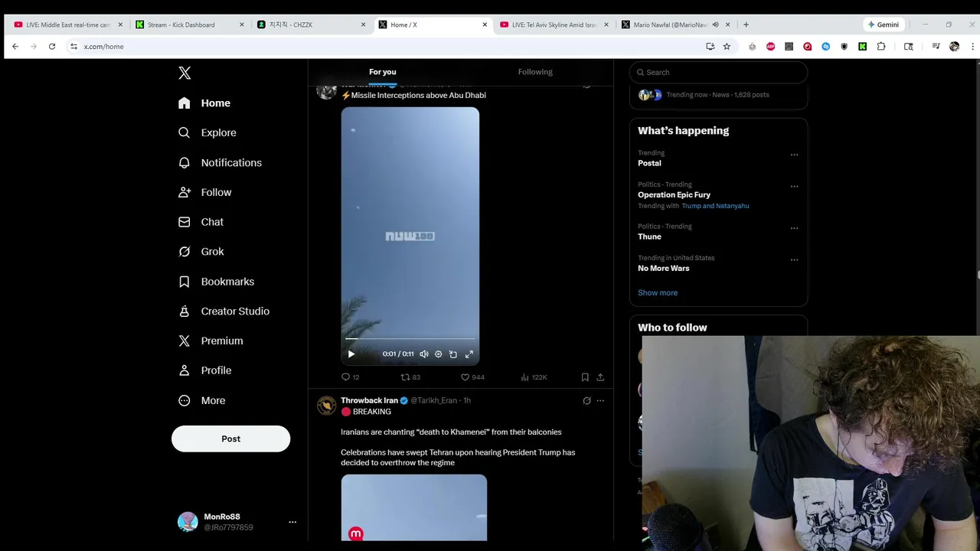Open the Shazam extension icon
Screen dimensions: 980x551
tap(825, 47)
